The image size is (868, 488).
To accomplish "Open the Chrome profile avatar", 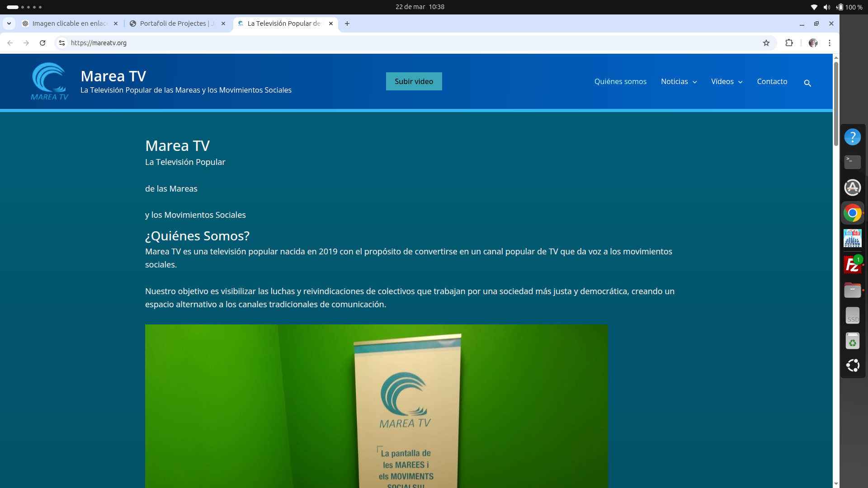I will [813, 43].
